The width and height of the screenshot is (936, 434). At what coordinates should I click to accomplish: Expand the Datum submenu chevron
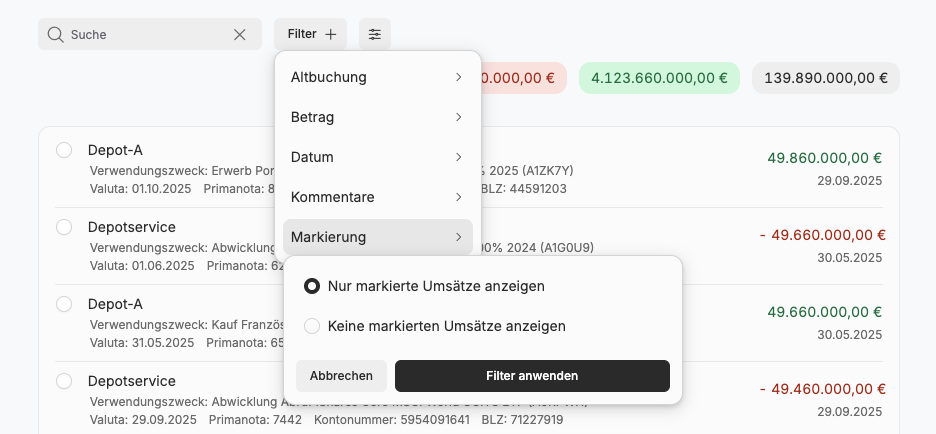pos(458,157)
